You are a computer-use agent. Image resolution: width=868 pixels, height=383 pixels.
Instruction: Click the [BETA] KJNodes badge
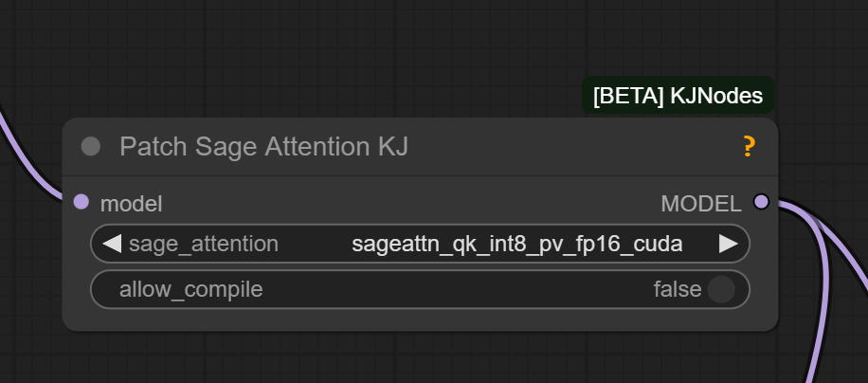pos(678,97)
